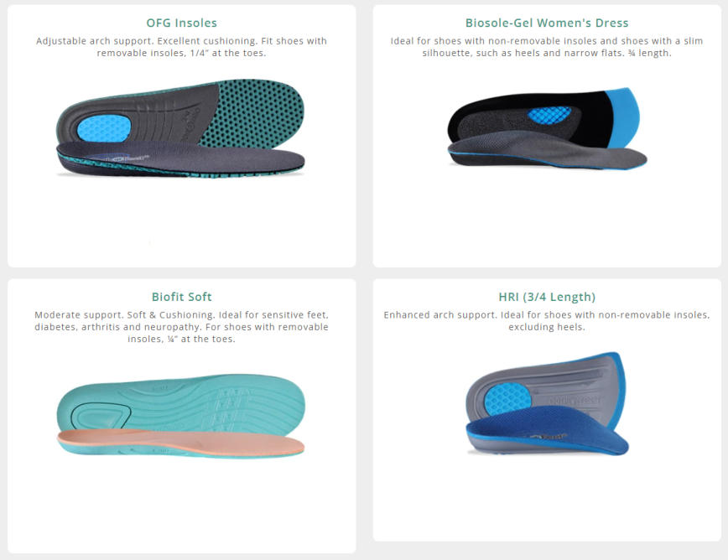Screen dimensions: 728x560
Task: Click the HRI enhanced arch support description
Action: (547, 320)
